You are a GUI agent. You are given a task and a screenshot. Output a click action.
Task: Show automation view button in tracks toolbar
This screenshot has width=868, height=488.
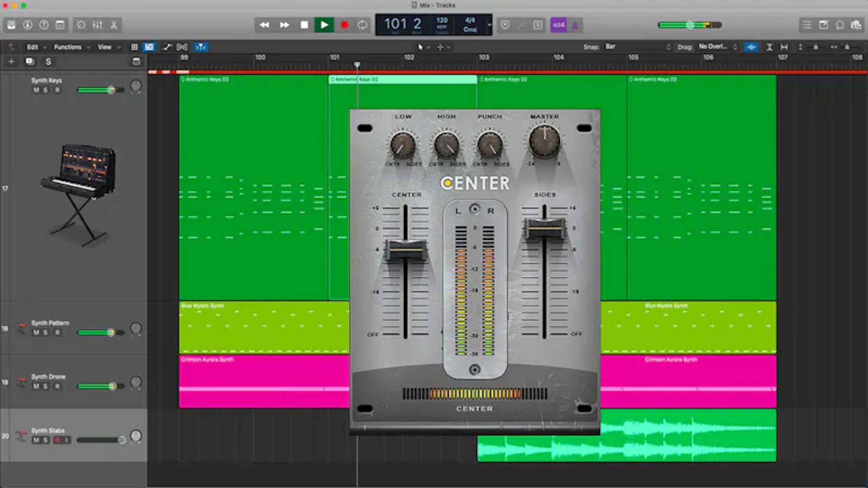[x=167, y=47]
